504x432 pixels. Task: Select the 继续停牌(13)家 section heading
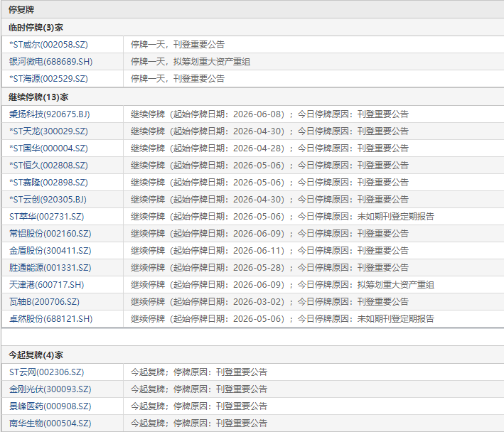pyautogui.click(x=38, y=97)
